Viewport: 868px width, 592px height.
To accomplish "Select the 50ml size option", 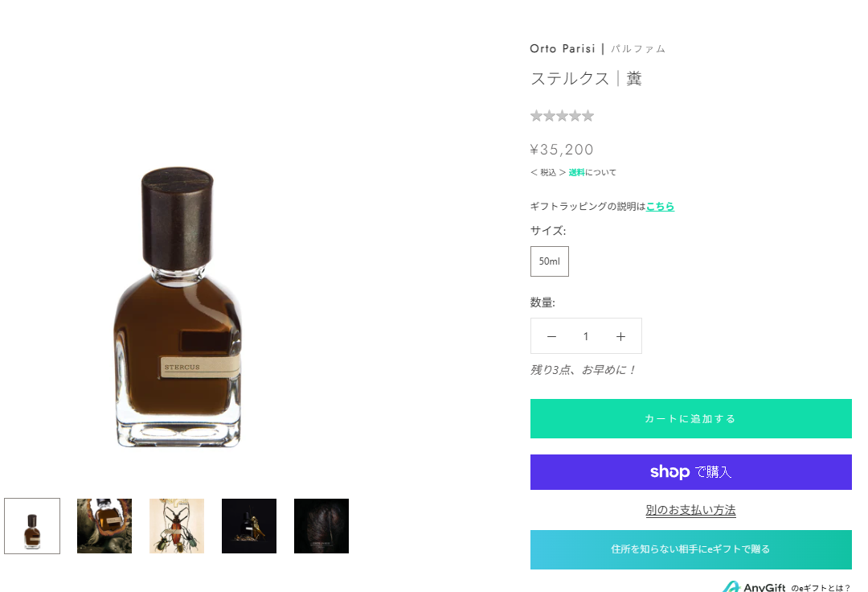I will [x=550, y=261].
